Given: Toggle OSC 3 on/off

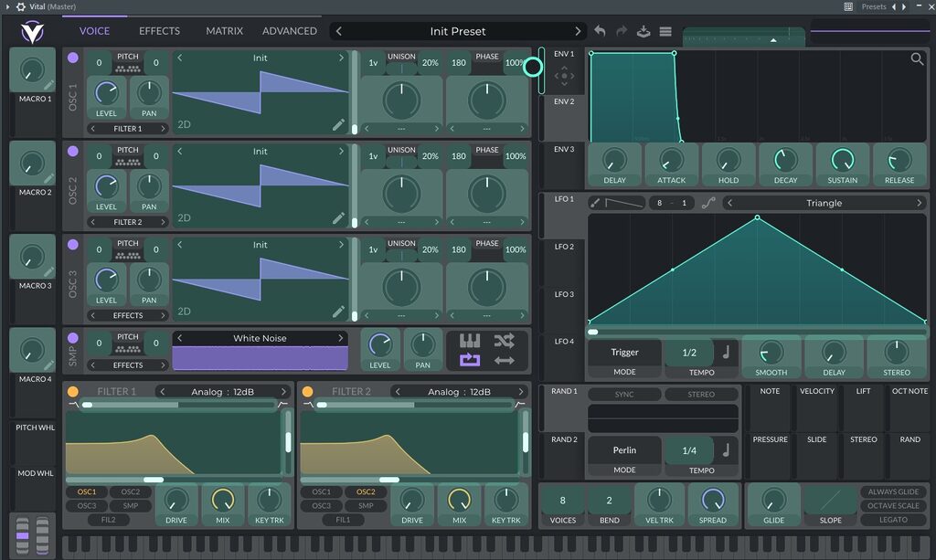Looking at the screenshot, I should pos(73,244).
